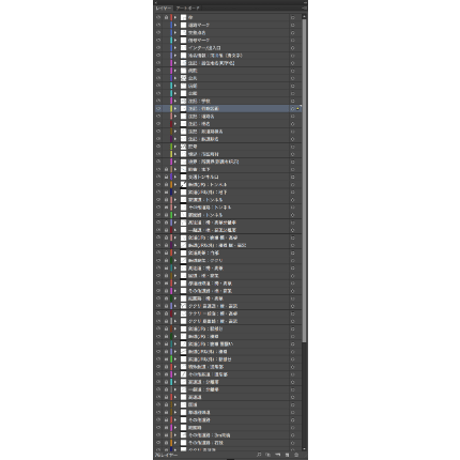The width and height of the screenshot is (460, 460).
Task: Click the thumbnail of the green 記号 layer
Action: pyautogui.click(x=183, y=147)
